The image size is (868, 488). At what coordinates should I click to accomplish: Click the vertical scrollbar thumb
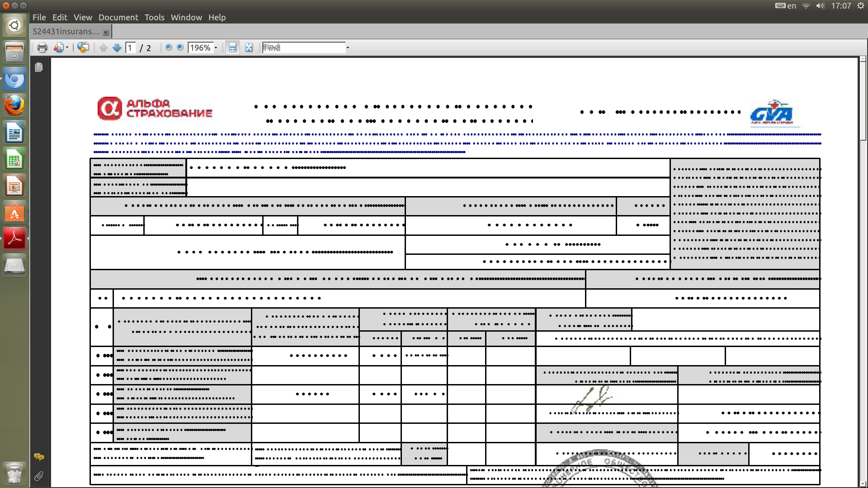coord(863,102)
